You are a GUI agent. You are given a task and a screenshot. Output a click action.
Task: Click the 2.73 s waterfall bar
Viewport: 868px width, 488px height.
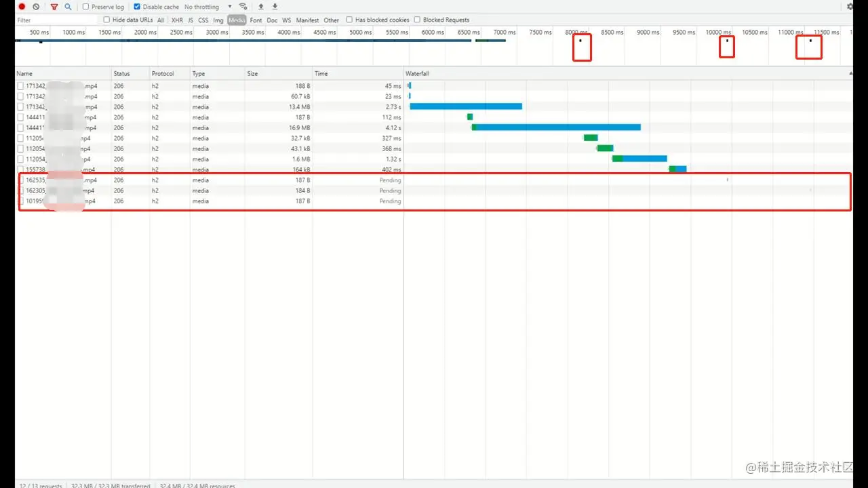pyautogui.click(x=466, y=106)
